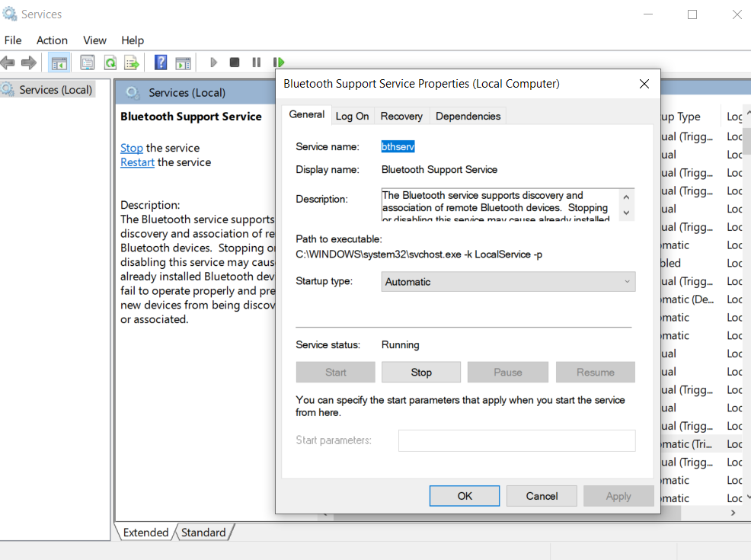The height and width of the screenshot is (560, 751).
Task: Open Properties via the toolbar sheet icon
Action: pos(87,62)
